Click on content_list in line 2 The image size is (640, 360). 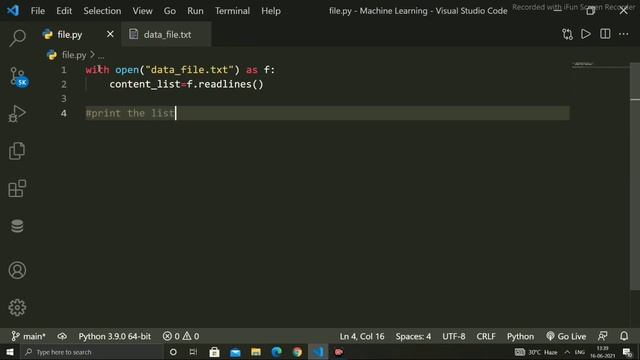coord(144,84)
